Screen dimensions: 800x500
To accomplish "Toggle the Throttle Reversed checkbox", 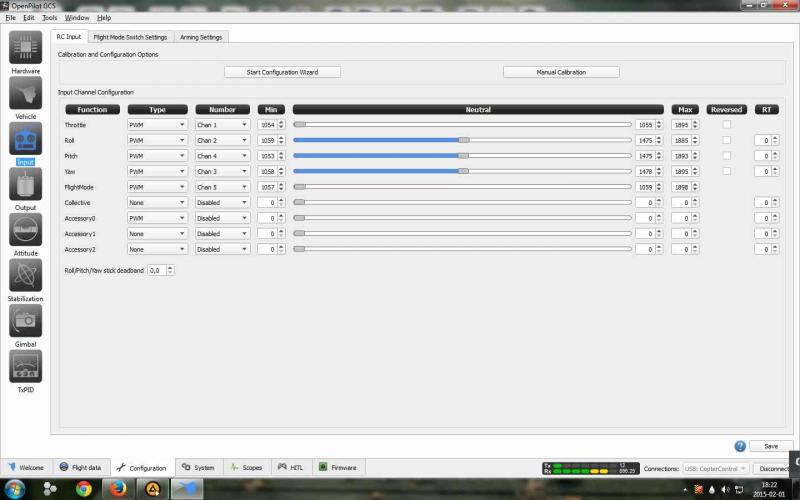I will pyautogui.click(x=727, y=124).
